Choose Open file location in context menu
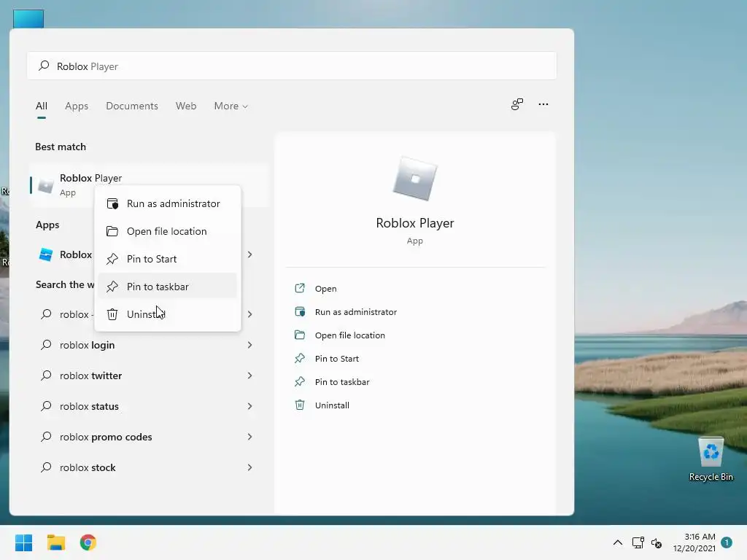The width and height of the screenshot is (747, 560). [167, 231]
